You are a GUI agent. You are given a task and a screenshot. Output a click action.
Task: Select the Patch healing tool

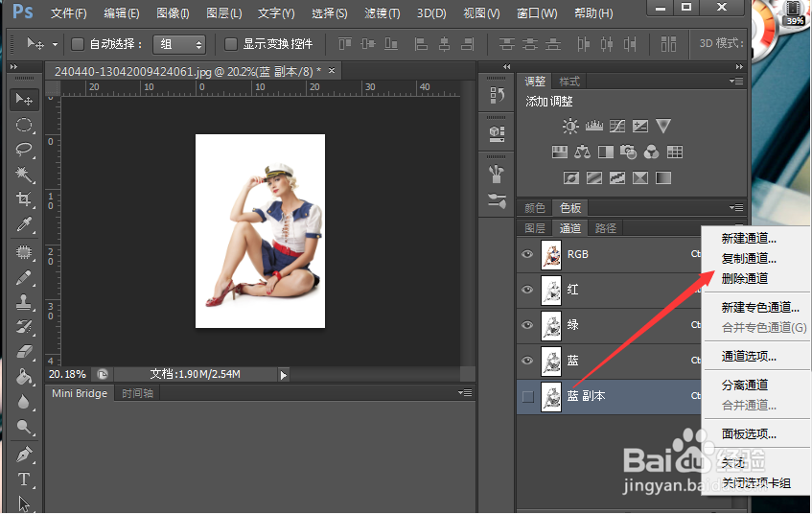(x=23, y=252)
